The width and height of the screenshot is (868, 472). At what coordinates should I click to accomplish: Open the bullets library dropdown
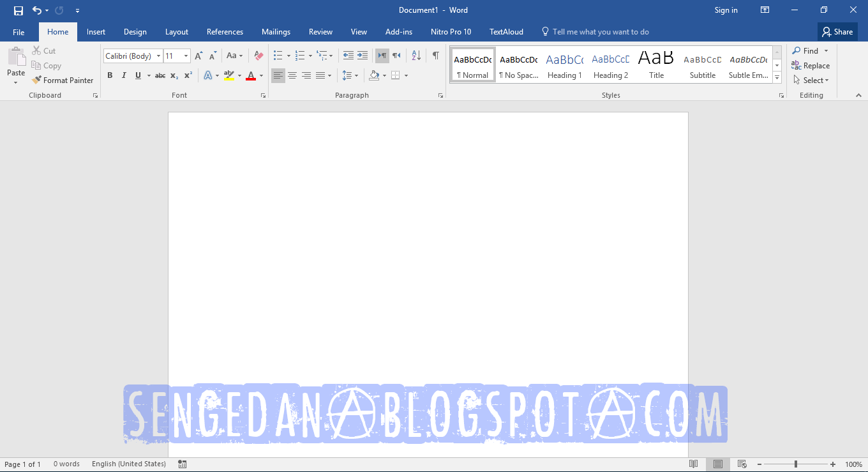288,56
